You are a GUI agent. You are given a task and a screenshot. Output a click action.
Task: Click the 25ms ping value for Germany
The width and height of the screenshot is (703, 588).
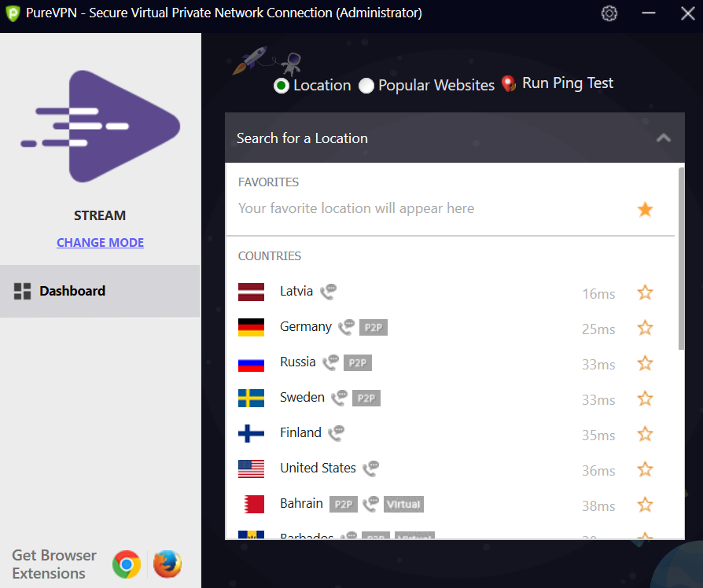click(x=598, y=329)
